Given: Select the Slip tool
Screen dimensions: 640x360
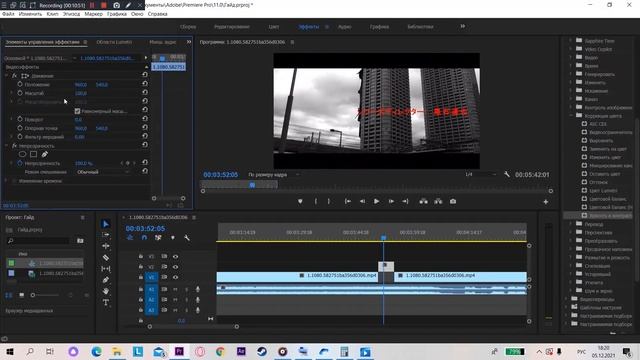Looking at the screenshot, I should pyautogui.click(x=106, y=269).
